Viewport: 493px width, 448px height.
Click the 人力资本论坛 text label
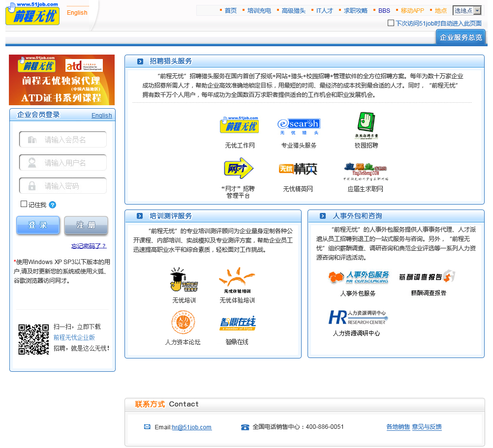pos(183,342)
